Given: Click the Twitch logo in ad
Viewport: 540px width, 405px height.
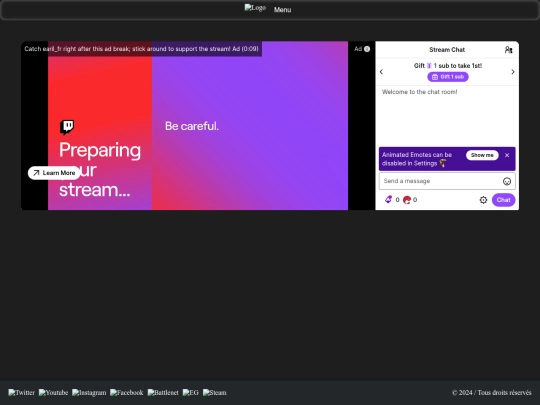Looking at the screenshot, I should tap(67, 127).
